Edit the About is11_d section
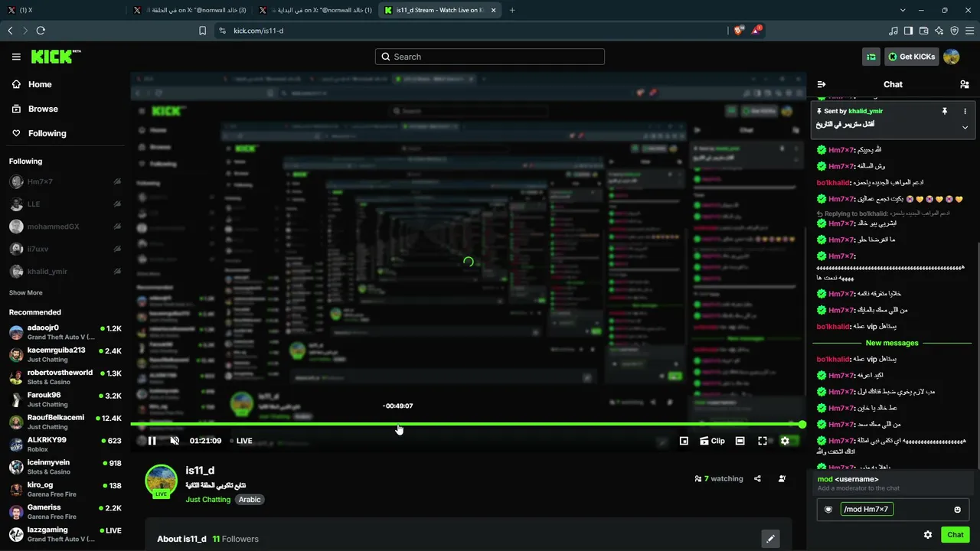This screenshot has height=551, width=980. (x=770, y=539)
